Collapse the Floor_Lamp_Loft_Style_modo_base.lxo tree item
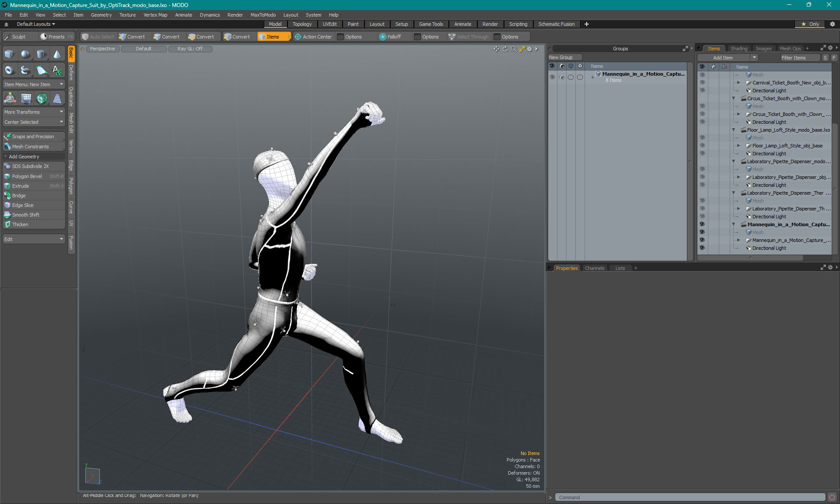 (734, 130)
